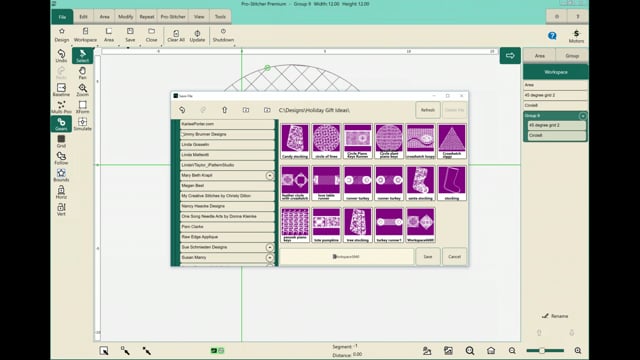Viewport: 640px width, 360px height.
Task: Click the green arrow panel toggle
Action: click(x=510, y=56)
